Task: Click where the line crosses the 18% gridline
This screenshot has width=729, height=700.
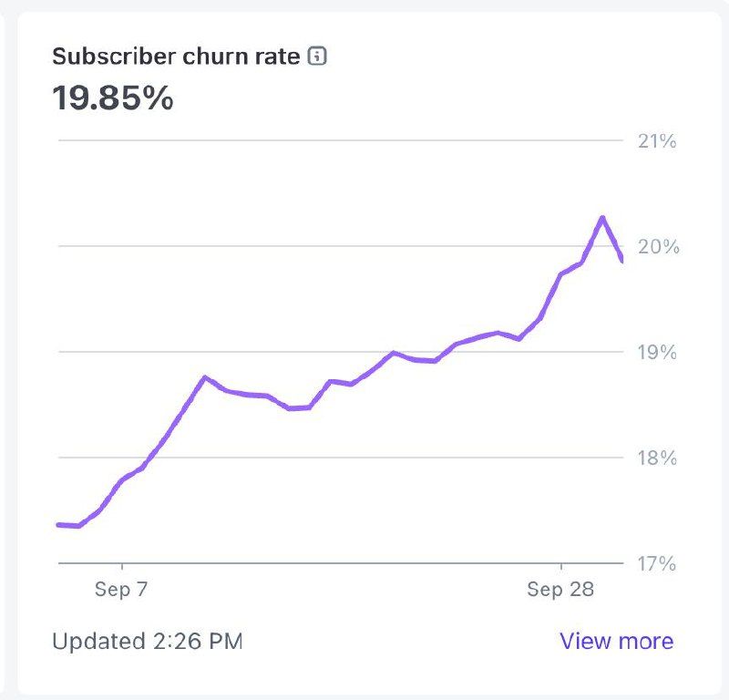Action: (154, 457)
